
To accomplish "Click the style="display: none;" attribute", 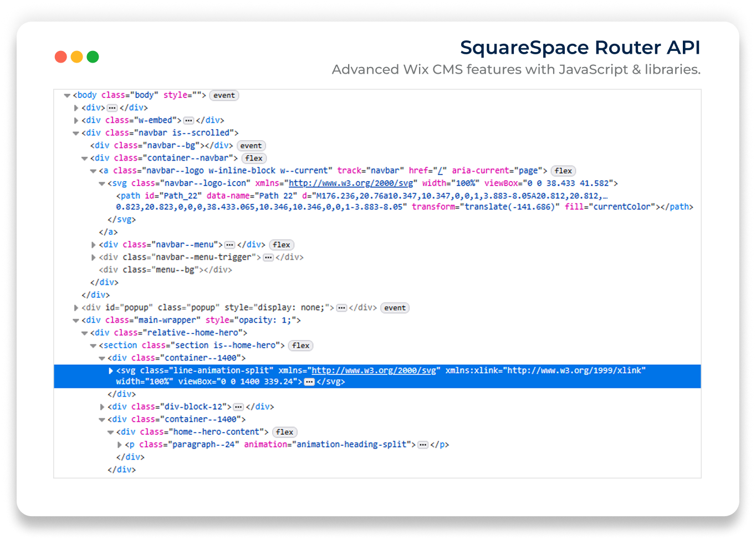I will (x=277, y=307).
